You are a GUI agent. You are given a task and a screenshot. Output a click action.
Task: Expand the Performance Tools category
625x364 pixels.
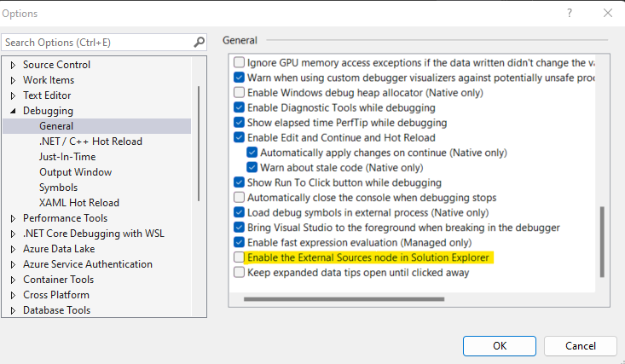(13, 218)
